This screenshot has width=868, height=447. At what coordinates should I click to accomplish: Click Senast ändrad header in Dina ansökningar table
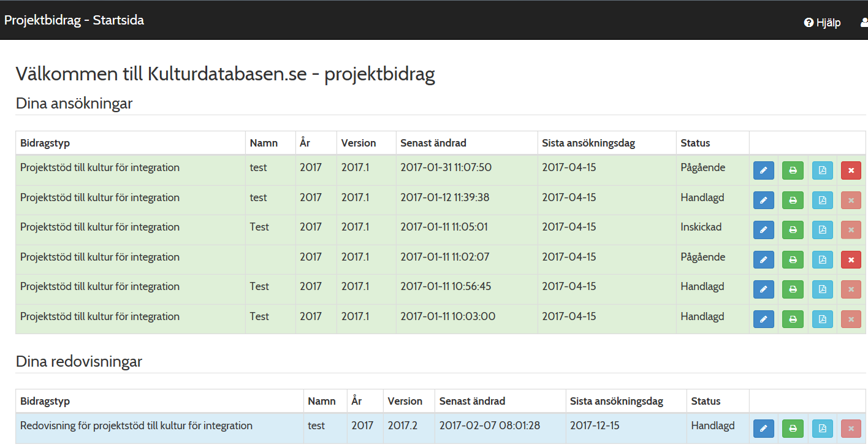(x=433, y=143)
